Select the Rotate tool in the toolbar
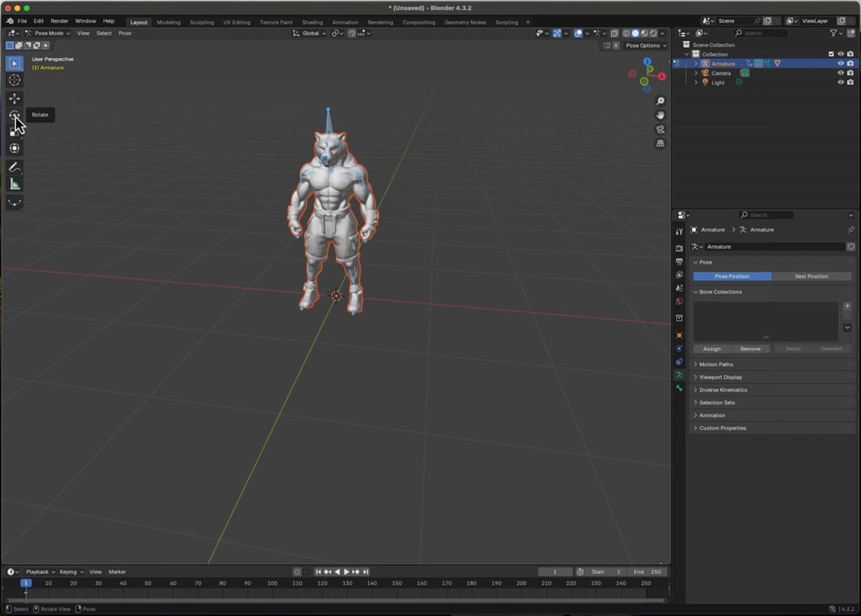The height and width of the screenshot is (616, 861). click(13, 114)
